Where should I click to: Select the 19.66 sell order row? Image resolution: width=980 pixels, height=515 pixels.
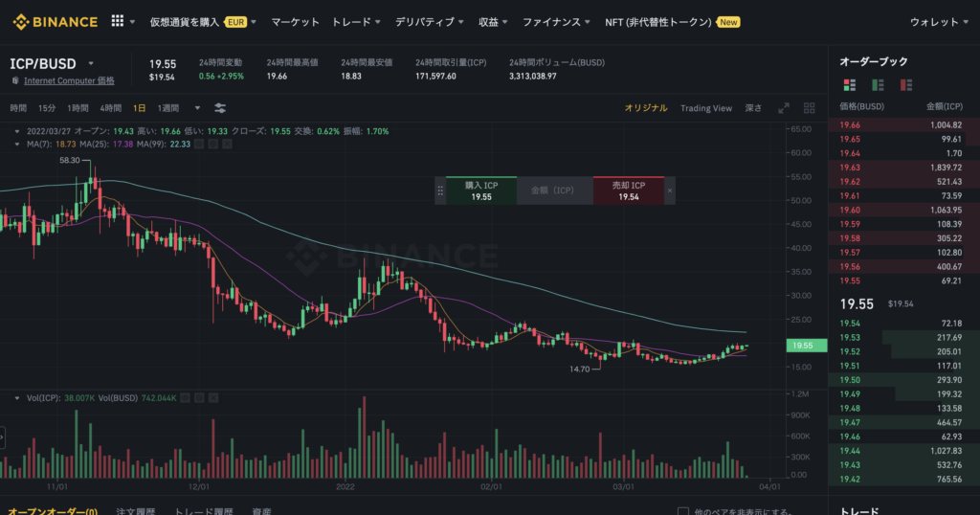pyautogui.click(x=903, y=125)
